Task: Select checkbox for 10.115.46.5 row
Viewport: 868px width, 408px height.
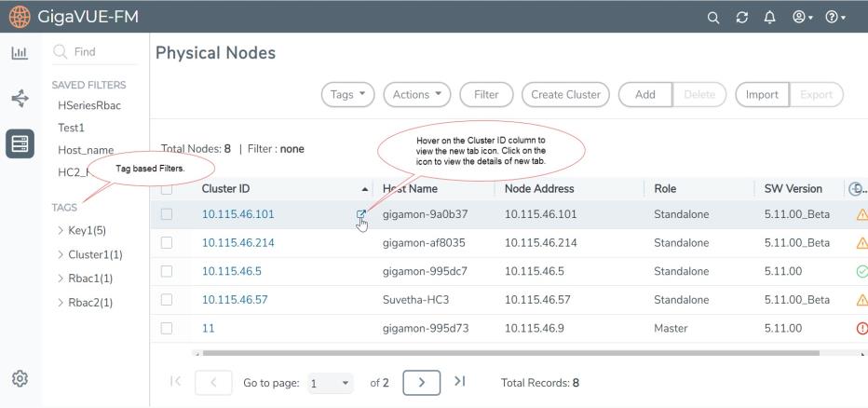Action: 167,271
